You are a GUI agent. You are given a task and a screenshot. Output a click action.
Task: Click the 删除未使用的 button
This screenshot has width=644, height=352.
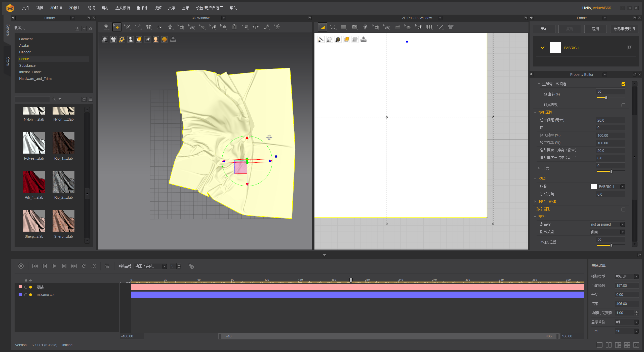tap(624, 29)
